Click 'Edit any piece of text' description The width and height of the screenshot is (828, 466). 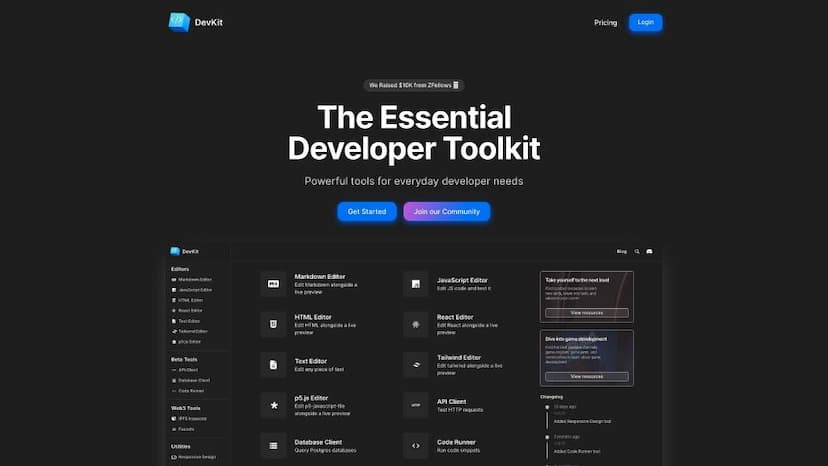(319, 370)
